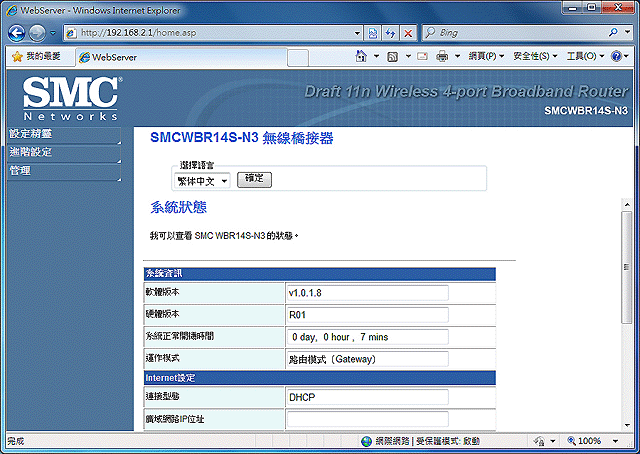Viewport: 640px width, 454px height.
Task: Expand the address bar history dropdown arrow
Action: point(357,33)
